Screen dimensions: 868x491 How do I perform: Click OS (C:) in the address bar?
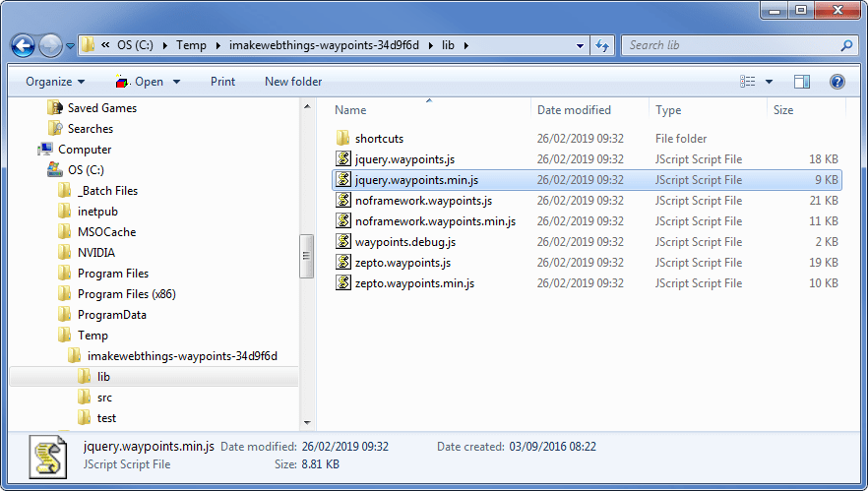[x=135, y=45]
